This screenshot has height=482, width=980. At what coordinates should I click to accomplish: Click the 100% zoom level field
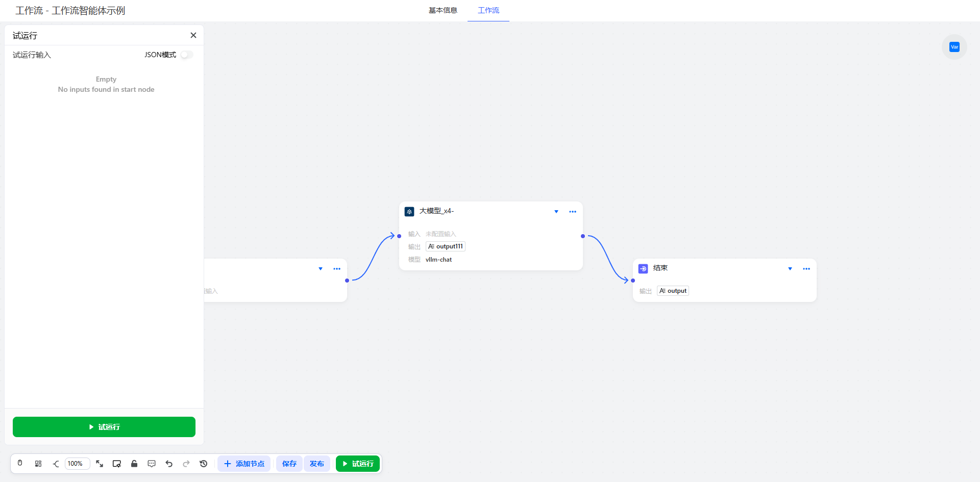(77, 464)
